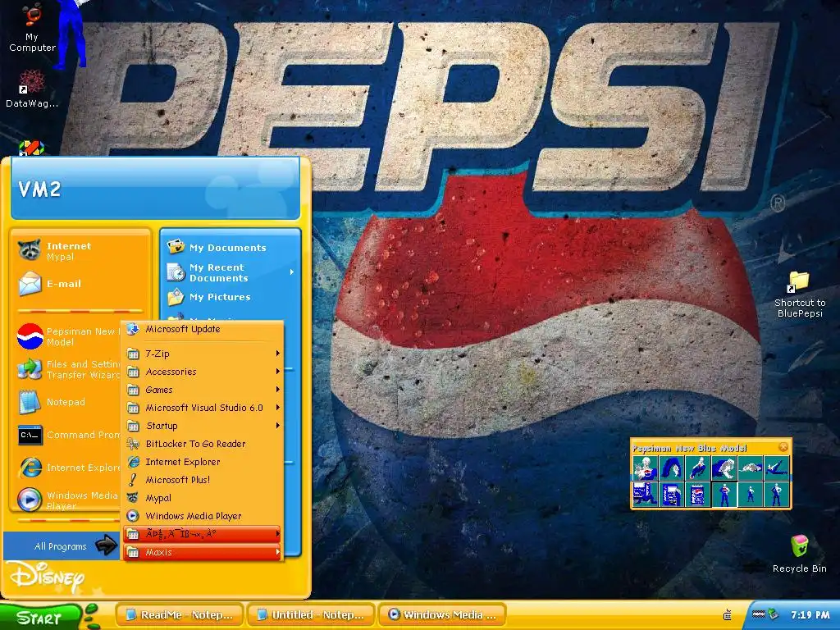Screen dimensions: 840x630
Task: Expand the Accessories submenu
Action: point(203,372)
